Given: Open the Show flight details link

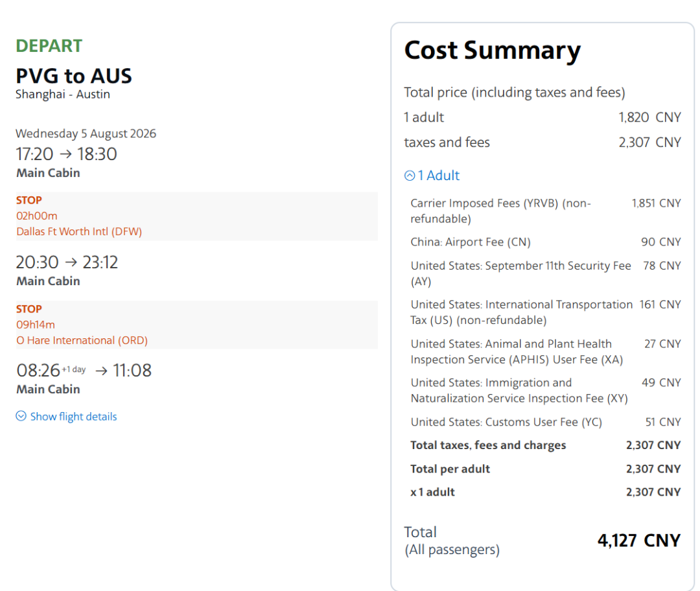Looking at the screenshot, I should tap(73, 417).
